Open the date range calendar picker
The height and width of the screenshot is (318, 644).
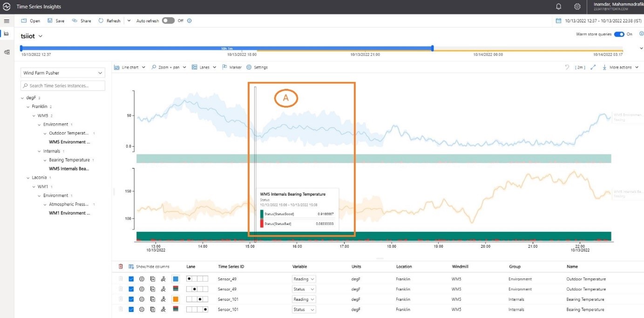click(559, 21)
